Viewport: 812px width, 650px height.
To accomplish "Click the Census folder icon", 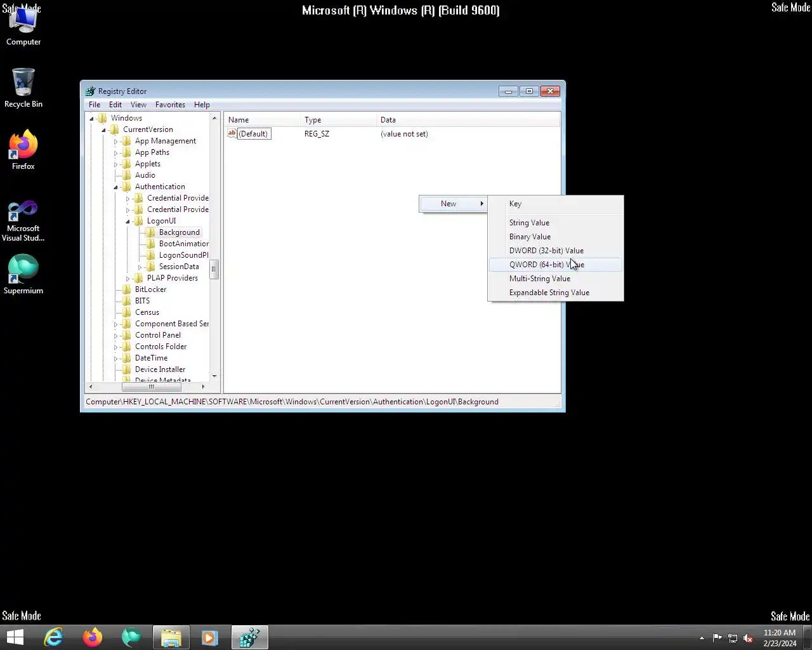I will coord(127,312).
